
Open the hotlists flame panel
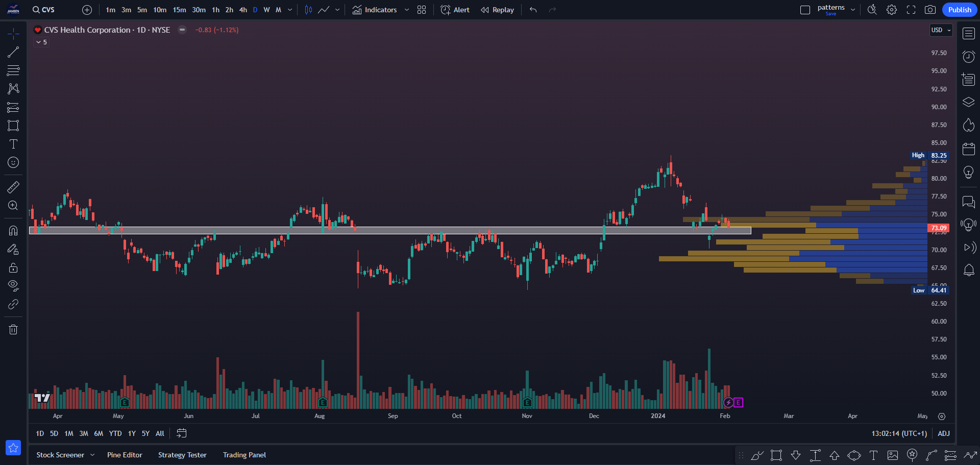969,125
